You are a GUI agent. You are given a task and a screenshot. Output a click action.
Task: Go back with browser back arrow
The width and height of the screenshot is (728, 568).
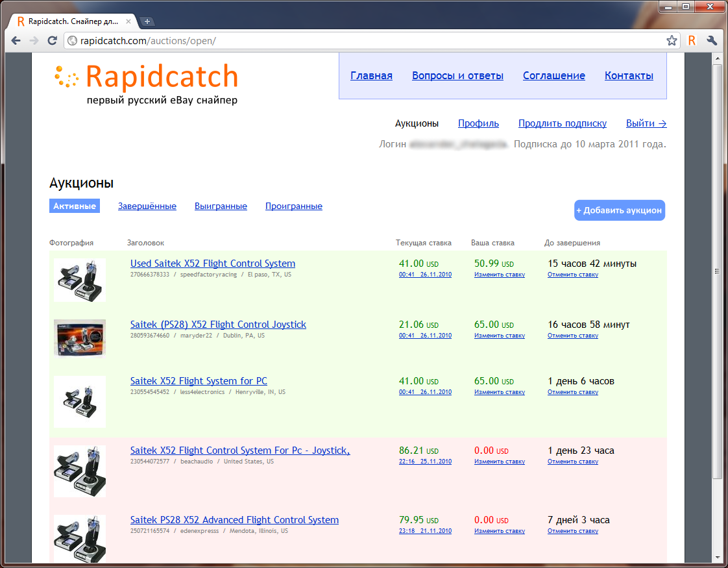point(16,41)
